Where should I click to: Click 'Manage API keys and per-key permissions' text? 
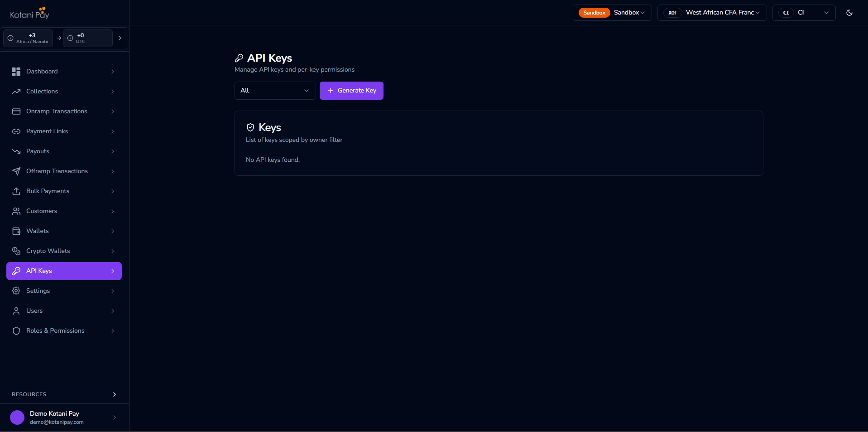(294, 69)
